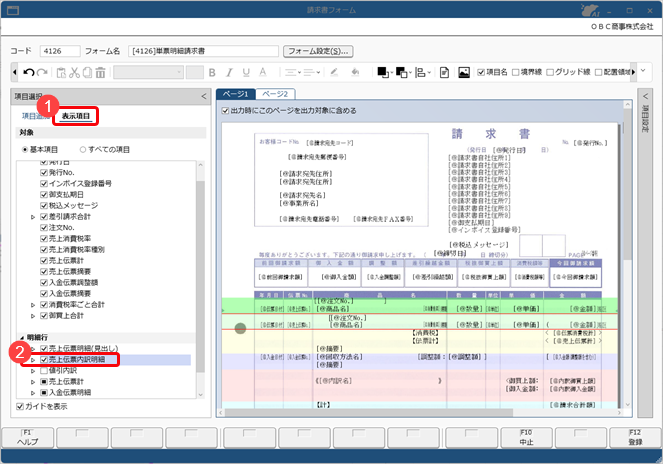Click the highlight pen icon

click(x=334, y=72)
